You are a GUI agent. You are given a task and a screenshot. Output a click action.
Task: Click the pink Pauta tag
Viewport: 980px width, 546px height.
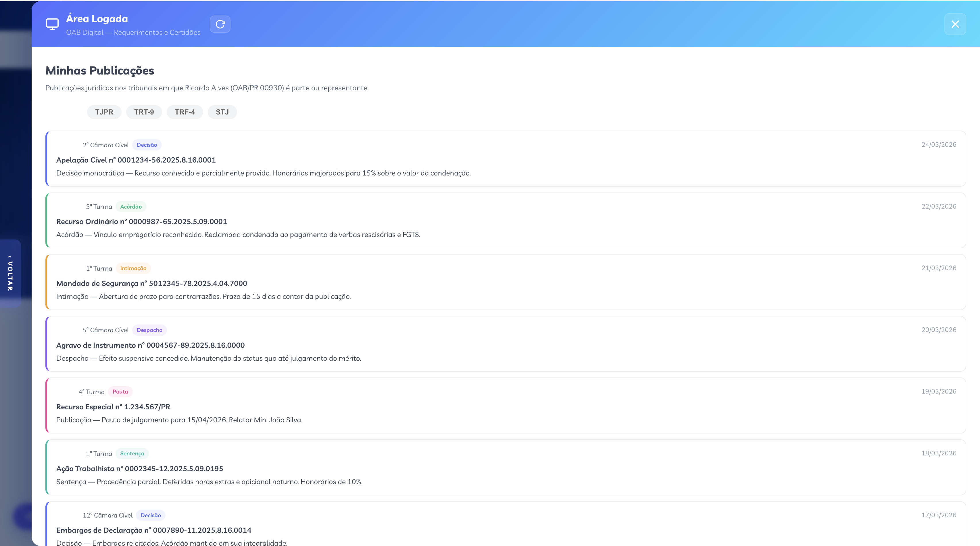tap(120, 392)
